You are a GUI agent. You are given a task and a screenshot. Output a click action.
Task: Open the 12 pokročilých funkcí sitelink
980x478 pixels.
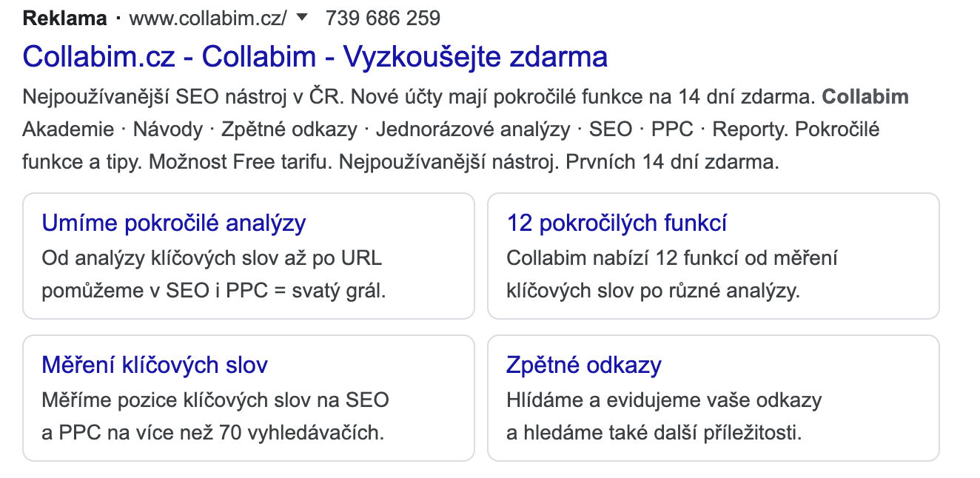[x=617, y=223]
